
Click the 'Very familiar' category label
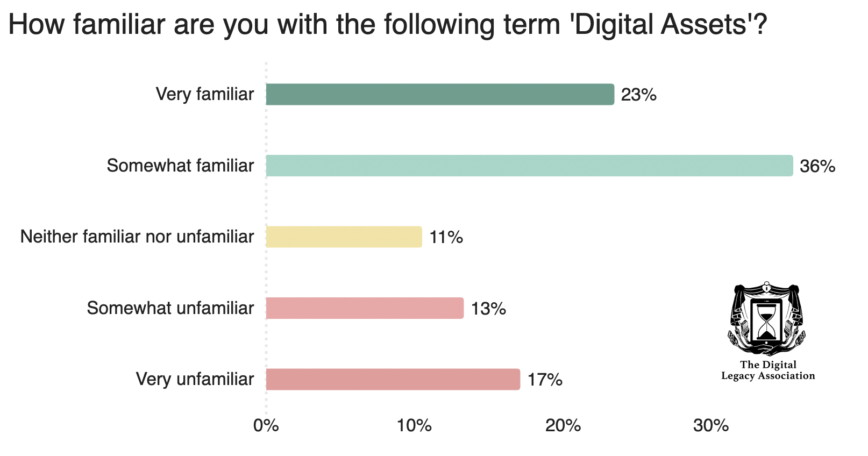coord(205,95)
